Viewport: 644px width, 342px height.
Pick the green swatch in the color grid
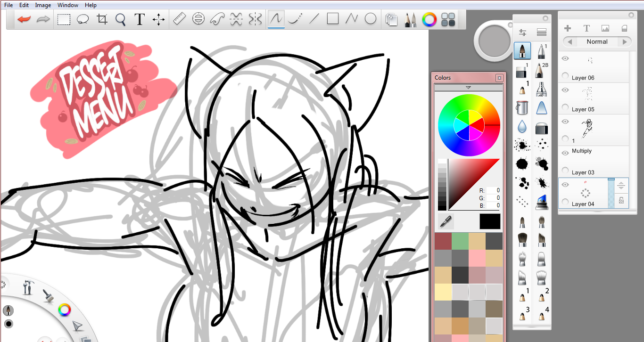460,241
